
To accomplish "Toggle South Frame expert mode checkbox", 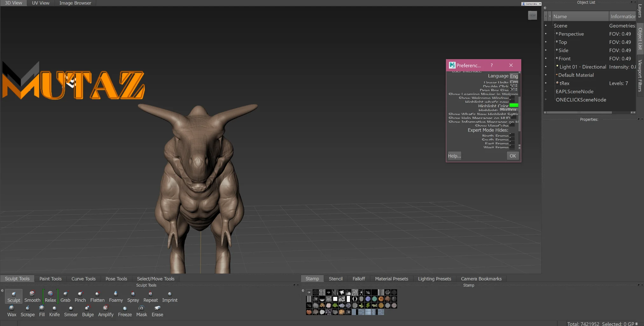I will [512, 139].
